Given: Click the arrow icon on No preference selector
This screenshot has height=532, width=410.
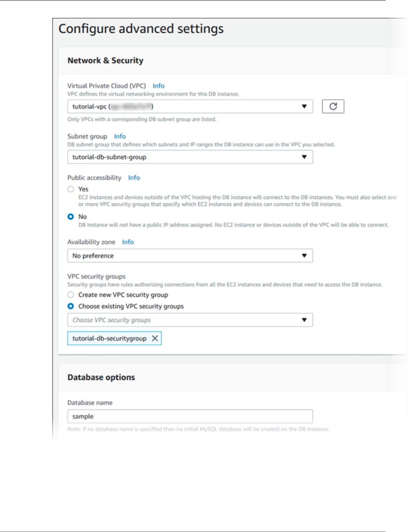Looking at the screenshot, I should click(304, 256).
